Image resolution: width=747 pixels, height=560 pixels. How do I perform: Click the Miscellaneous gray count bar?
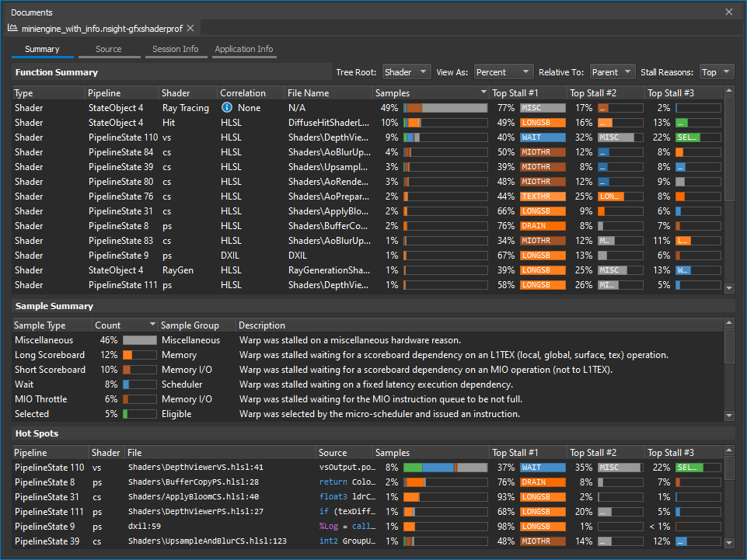pyautogui.click(x=139, y=340)
